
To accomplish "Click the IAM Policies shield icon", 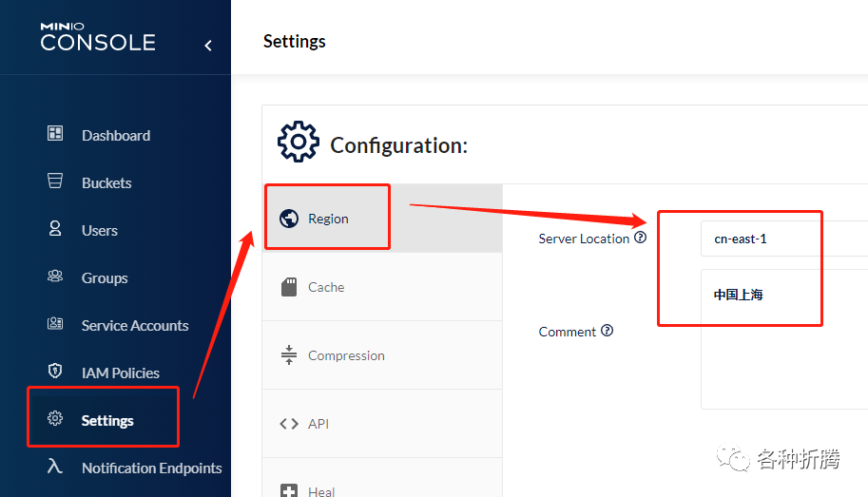I will [55, 372].
